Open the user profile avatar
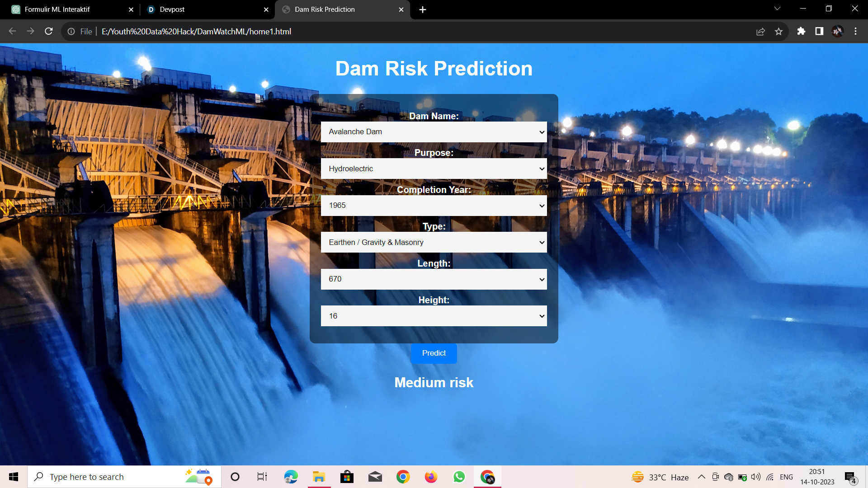868x488 pixels. (837, 31)
